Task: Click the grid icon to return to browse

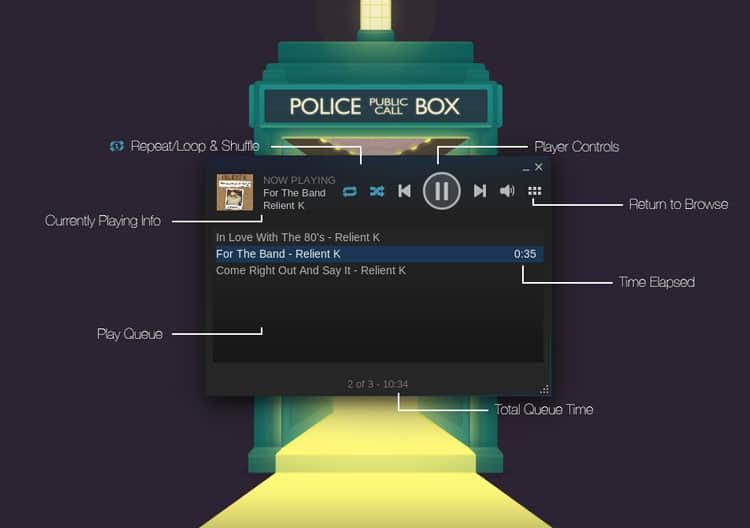Action: click(x=535, y=191)
